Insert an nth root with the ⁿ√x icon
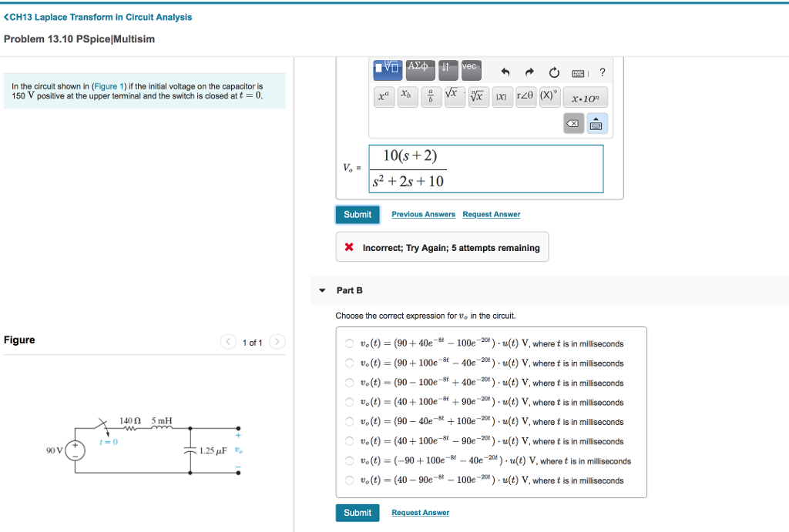789x532 pixels. tap(478, 96)
